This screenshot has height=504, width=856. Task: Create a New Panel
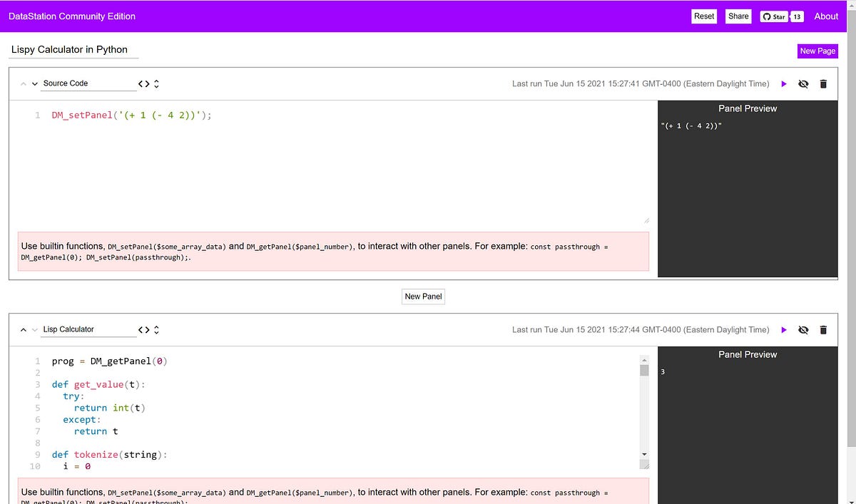(x=423, y=296)
